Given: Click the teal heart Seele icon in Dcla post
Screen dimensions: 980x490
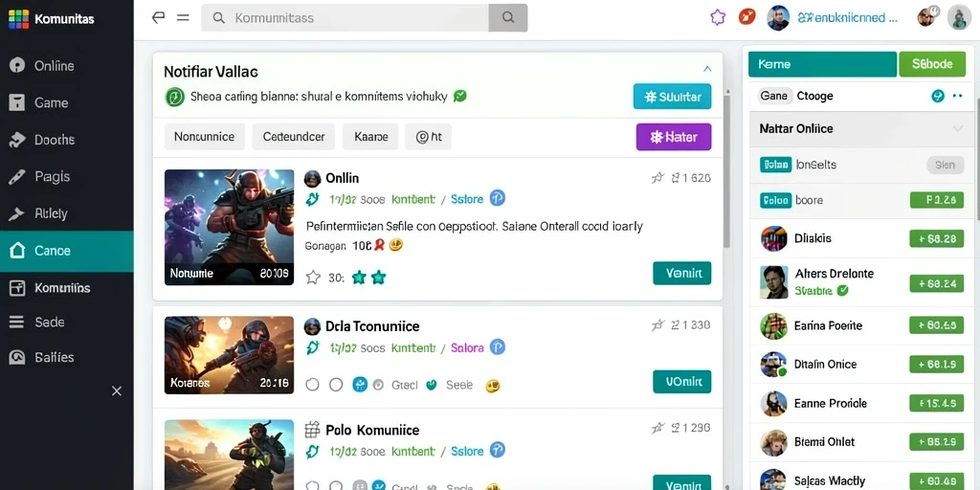Looking at the screenshot, I should click(431, 385).
